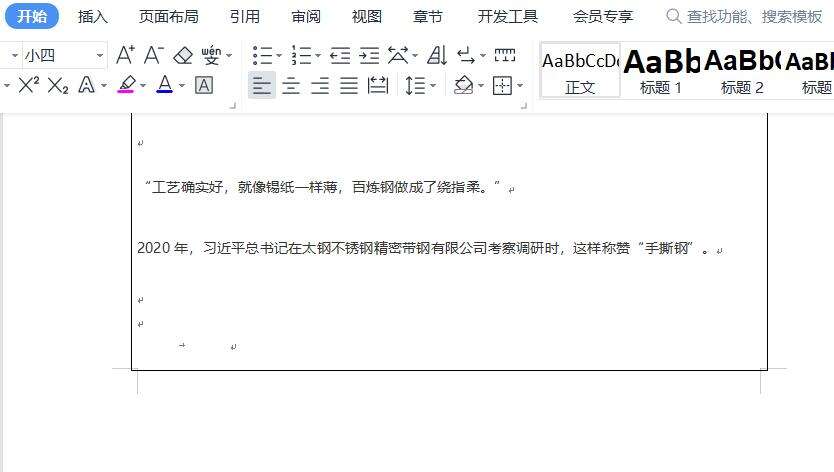This screenshot has height=472, width=834.
Task: Apply subscript X₂ formatting
Action: pos(57,85)
